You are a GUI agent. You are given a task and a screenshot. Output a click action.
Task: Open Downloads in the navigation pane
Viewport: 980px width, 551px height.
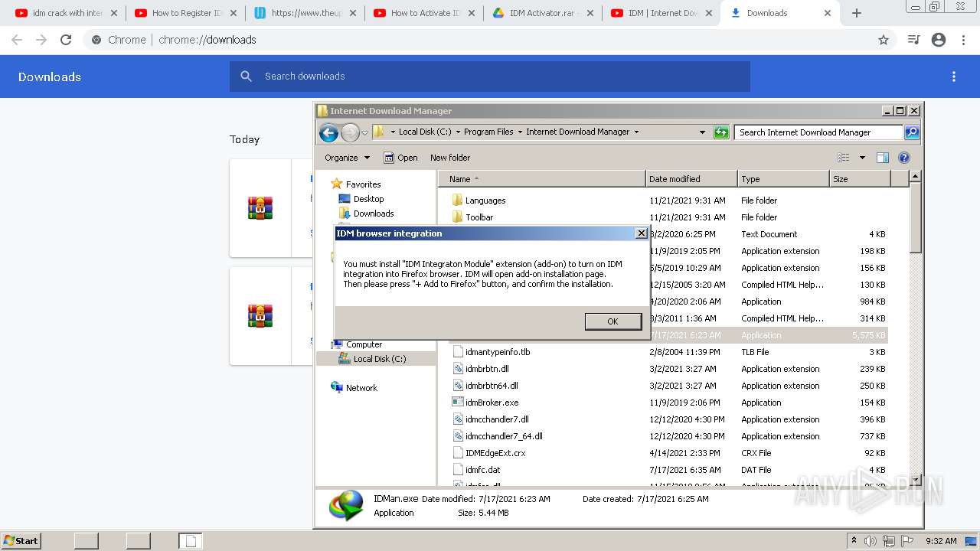(x=374, y=214)
